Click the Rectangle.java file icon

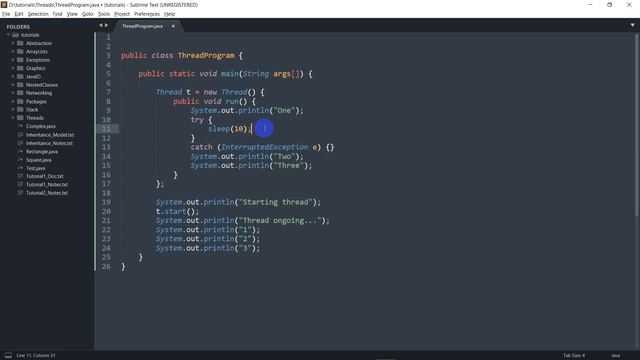coord(20,151)
